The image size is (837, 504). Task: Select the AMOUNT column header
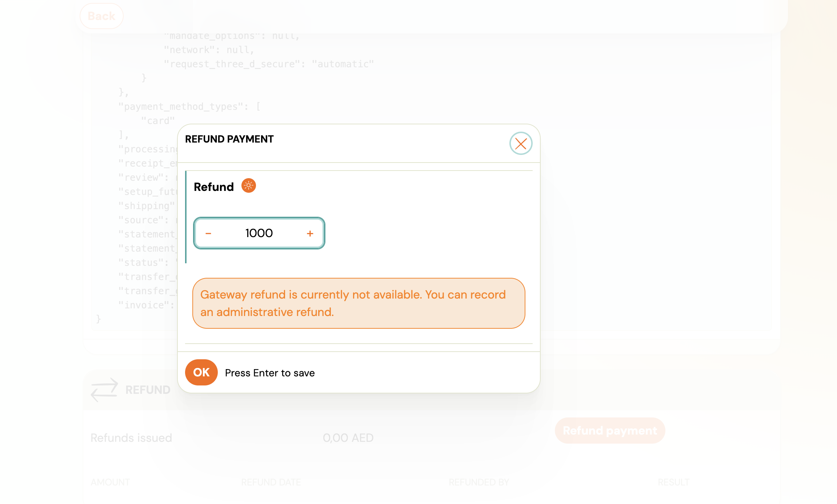point(110,482)
